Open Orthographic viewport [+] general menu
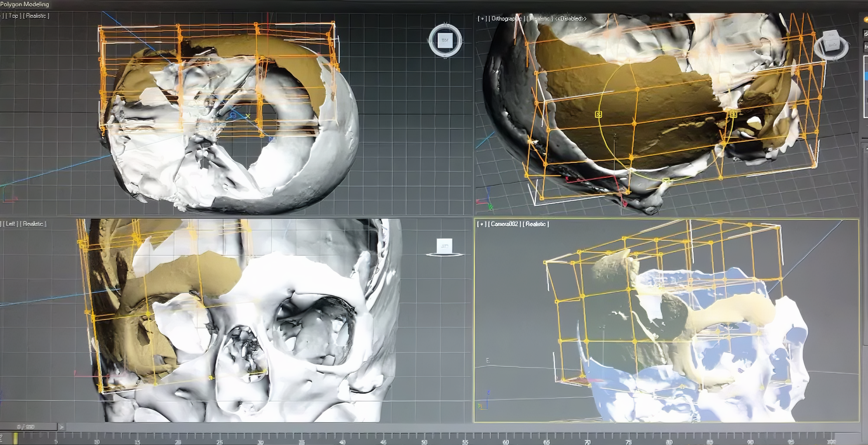The height and width of the screenshot is (445, 868). 482,19
